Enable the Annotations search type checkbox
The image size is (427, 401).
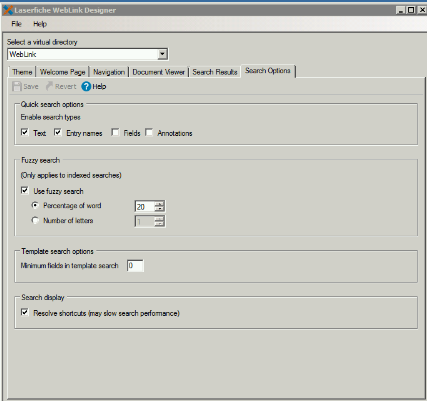pyautogui.click(x=149, y=132)
